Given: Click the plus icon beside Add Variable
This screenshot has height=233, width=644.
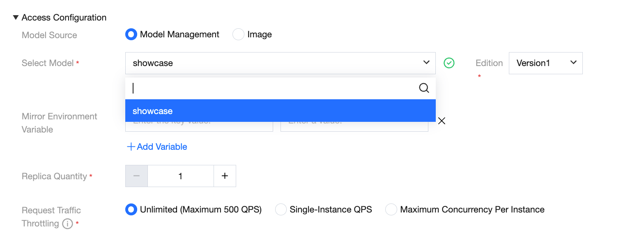Looking at the screenshot, I should pos(131,147).
